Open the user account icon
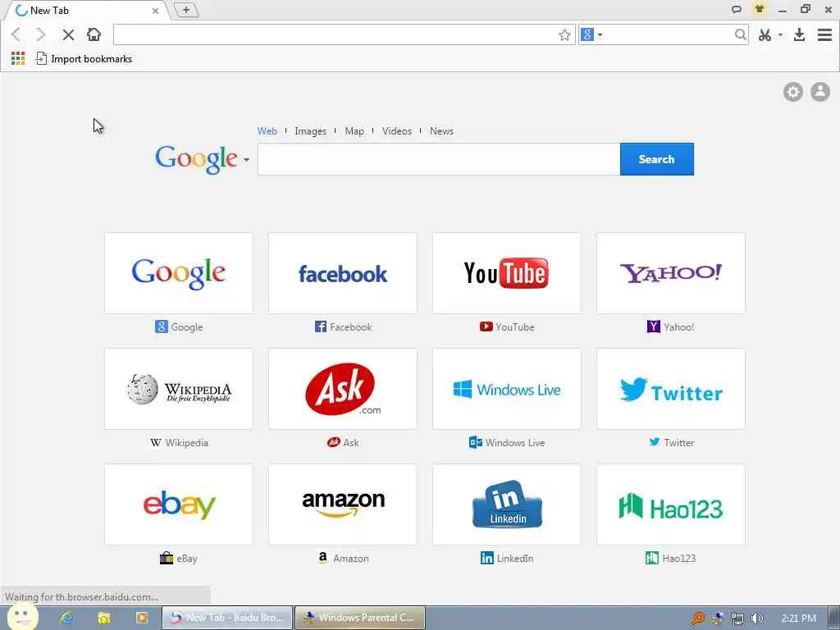Viewport: 840px width, 630px height. click(819, 92)
